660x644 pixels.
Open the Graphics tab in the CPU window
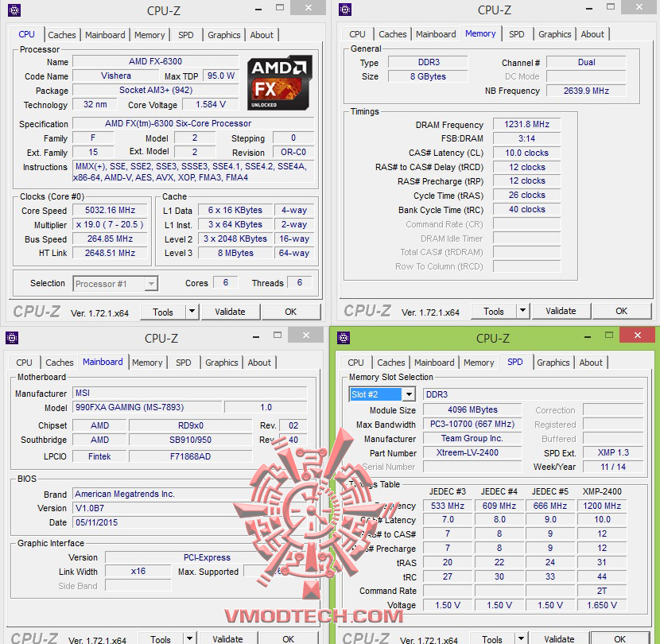[224, 35]
